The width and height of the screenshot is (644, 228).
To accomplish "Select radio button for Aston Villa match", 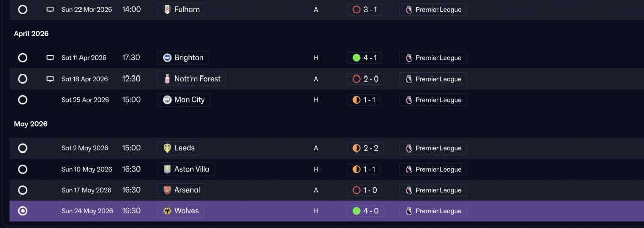I will (23, 169).
